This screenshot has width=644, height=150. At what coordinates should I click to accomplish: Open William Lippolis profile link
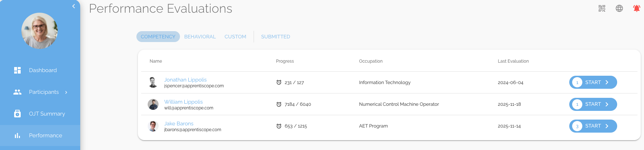[x=183, y=102]
